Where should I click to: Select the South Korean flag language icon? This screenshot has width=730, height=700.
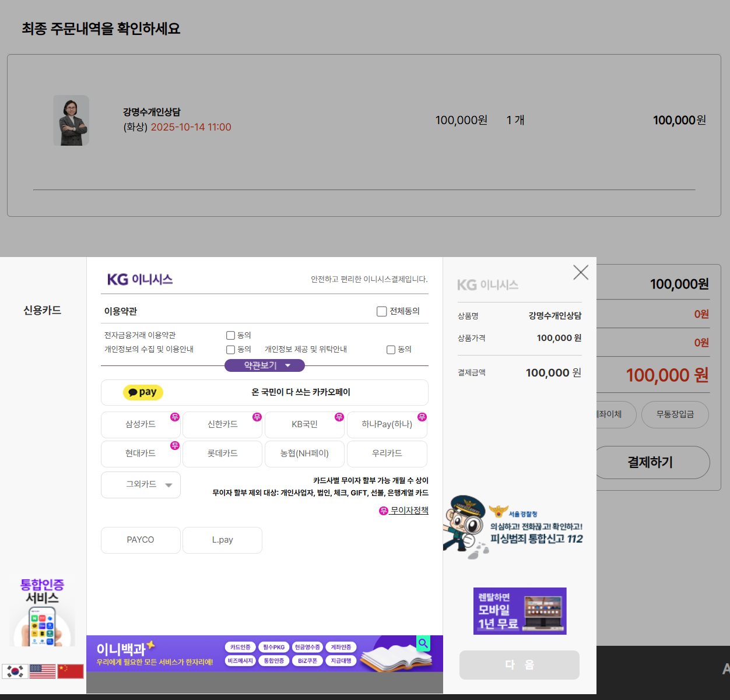pos(15,671)
